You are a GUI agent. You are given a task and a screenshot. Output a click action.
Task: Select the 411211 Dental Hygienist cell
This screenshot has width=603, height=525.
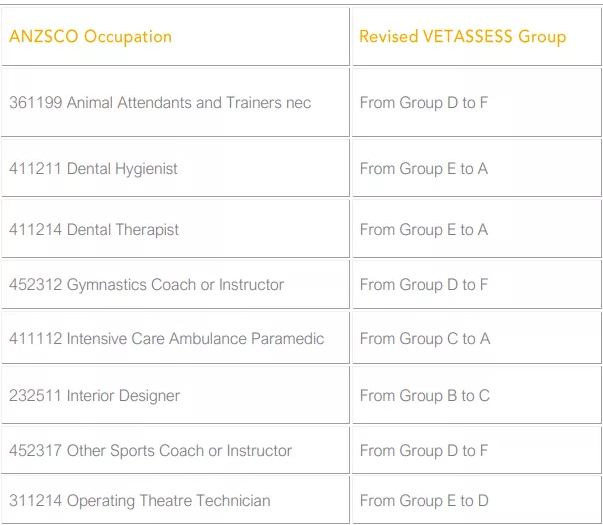pos(93,169)
